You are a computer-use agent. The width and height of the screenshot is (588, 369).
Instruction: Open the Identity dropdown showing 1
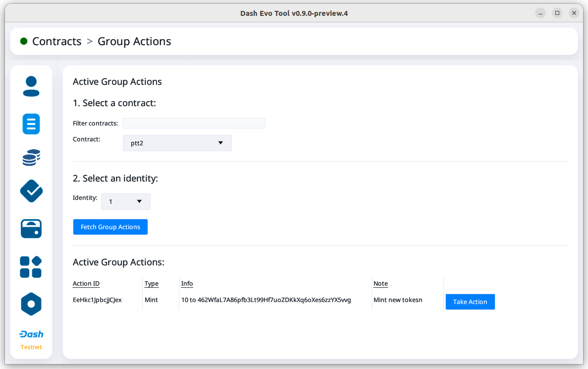[x=125, y=202]
